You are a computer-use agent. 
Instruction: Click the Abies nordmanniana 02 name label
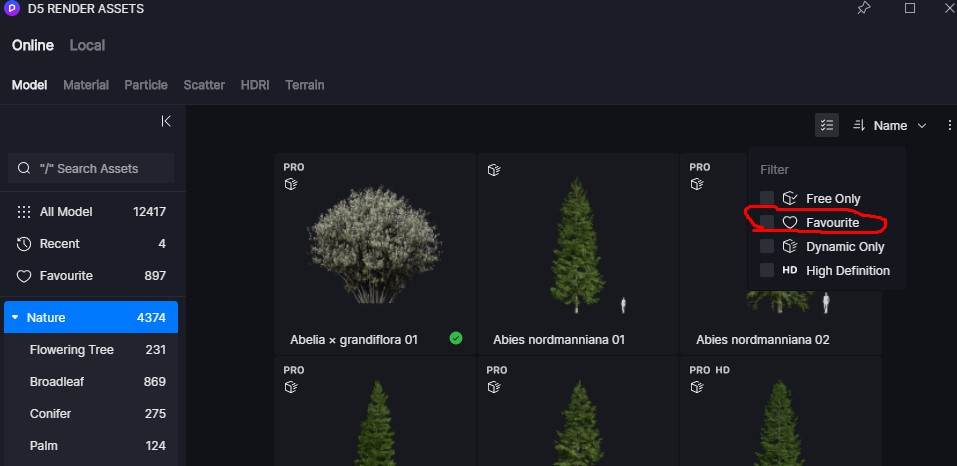tap(763, 340)
